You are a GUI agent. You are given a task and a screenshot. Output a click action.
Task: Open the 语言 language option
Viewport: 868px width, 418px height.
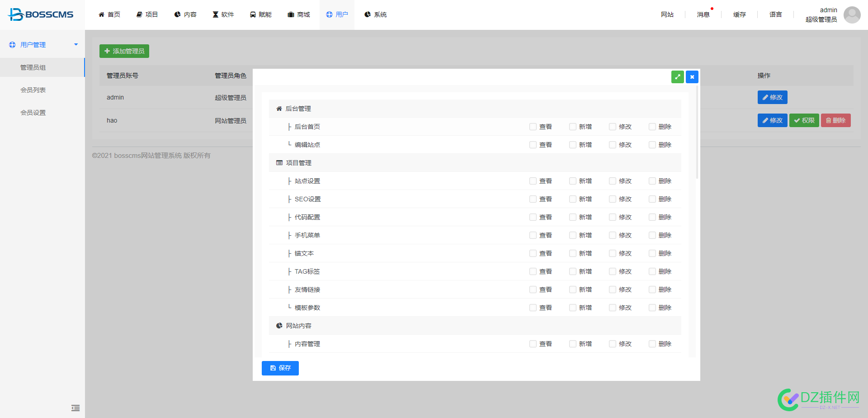[x=776, y=14]
